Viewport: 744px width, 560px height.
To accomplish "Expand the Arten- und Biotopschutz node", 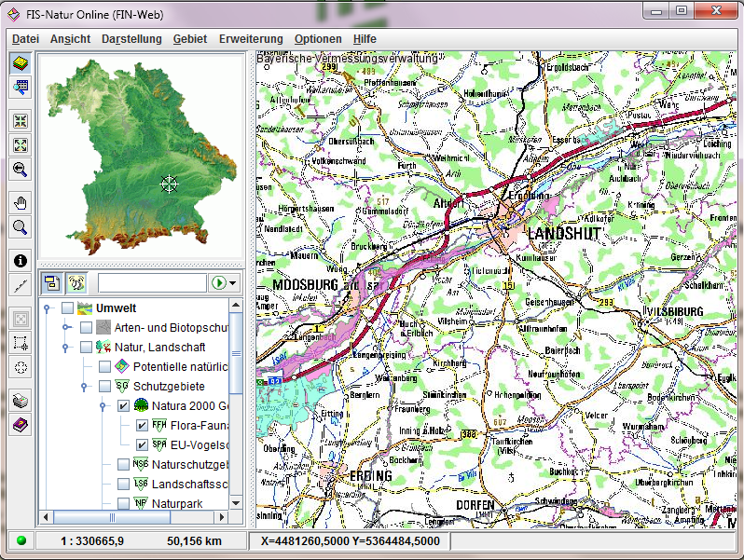I will click(x=65, y=327).
